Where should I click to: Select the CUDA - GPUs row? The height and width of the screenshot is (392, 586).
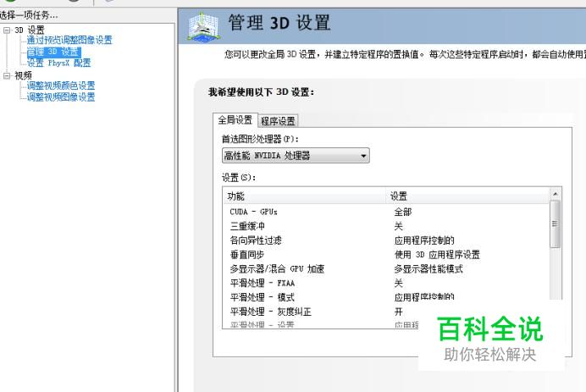point(386,212)
